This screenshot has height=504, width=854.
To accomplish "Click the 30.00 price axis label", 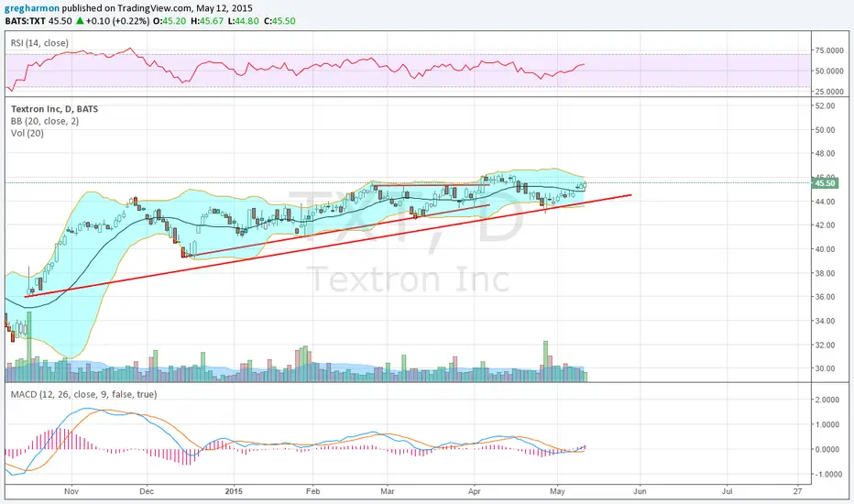I will 825,368.
